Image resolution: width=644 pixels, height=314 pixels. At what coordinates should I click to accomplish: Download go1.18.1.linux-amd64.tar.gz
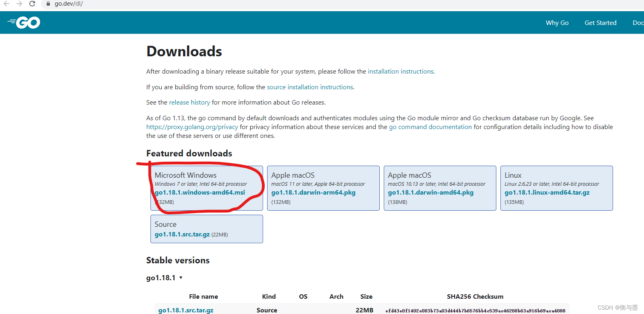click(x=547, y=193)
